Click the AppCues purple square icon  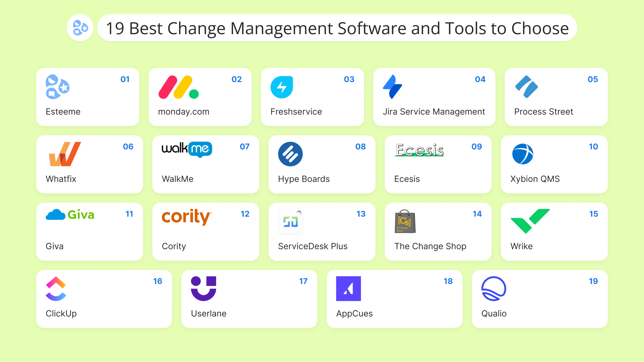348,289
